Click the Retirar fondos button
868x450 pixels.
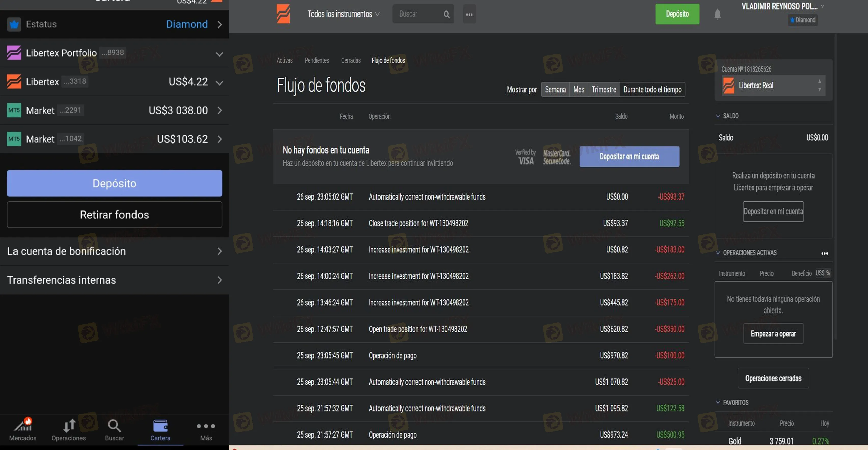(114, 215)
